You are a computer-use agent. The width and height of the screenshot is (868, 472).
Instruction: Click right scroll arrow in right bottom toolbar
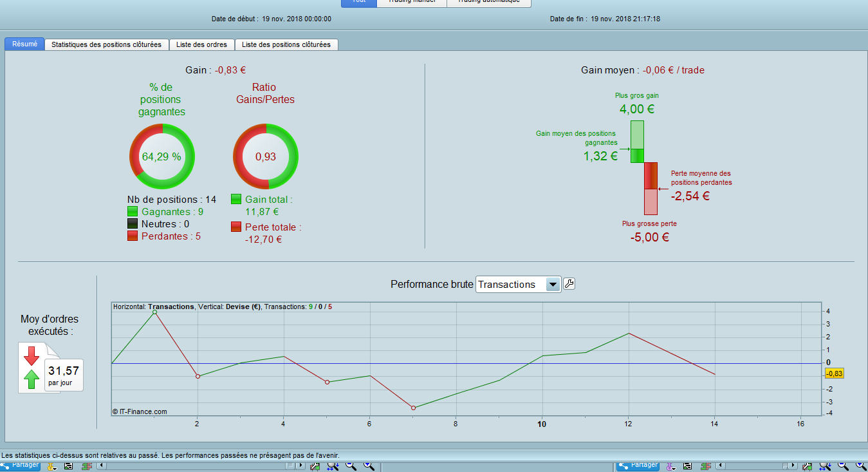tap(793, 466)
